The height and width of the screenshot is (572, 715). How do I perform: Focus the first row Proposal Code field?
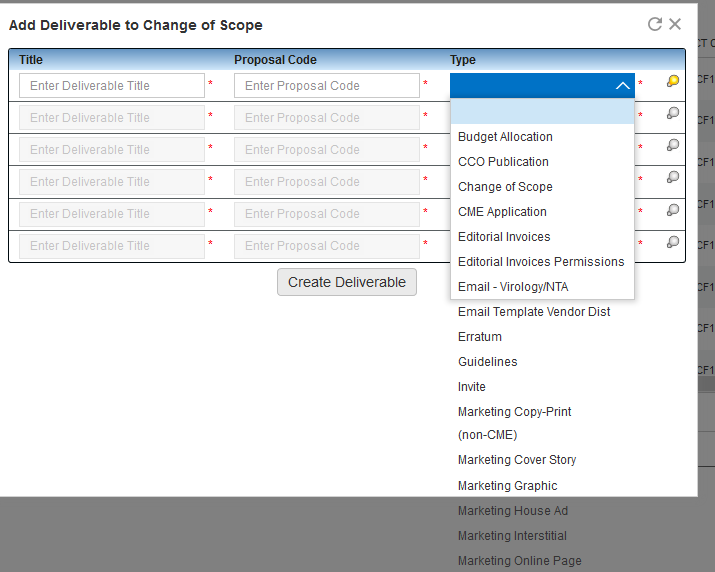click(327, 86)
